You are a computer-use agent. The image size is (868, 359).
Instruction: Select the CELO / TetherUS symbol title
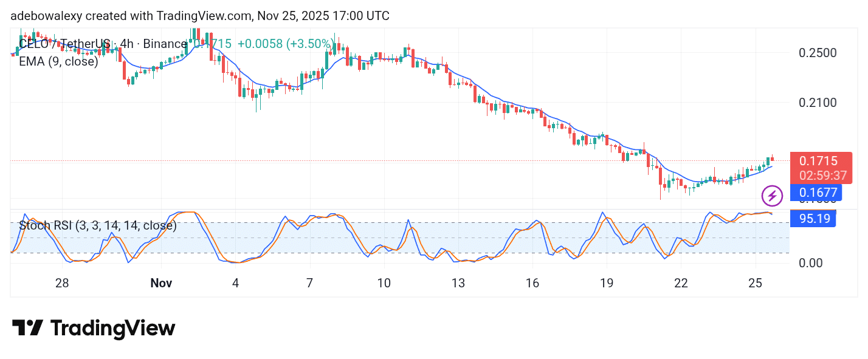pos(65,44)
